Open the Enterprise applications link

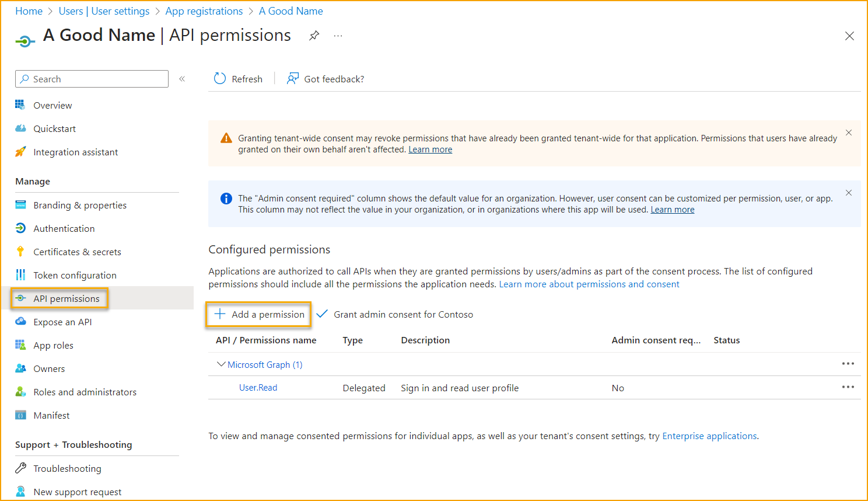click(709, 436)
